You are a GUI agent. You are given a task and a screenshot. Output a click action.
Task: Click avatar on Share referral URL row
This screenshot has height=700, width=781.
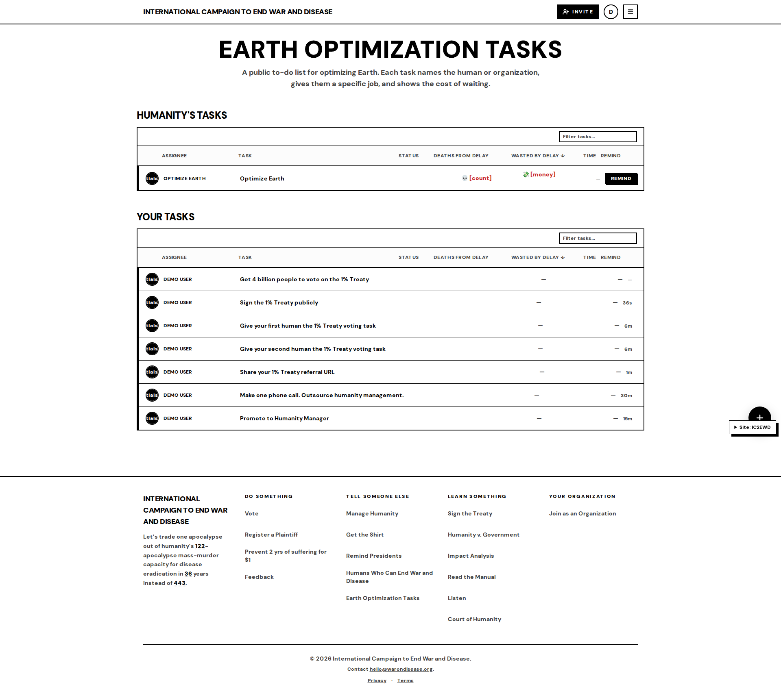152,372
